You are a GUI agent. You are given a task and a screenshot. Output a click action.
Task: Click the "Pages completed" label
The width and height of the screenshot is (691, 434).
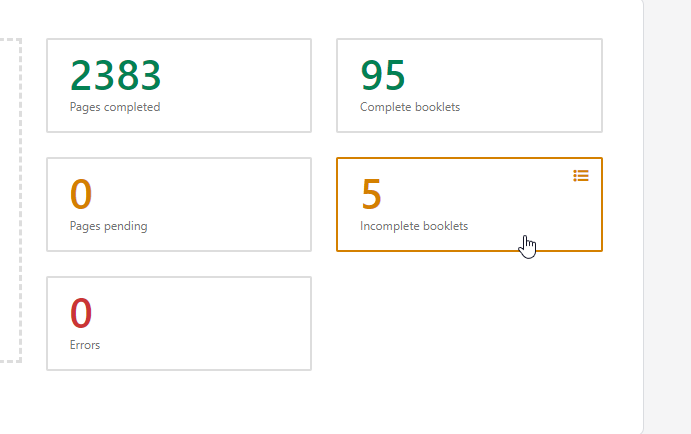[x=114, y=107]
